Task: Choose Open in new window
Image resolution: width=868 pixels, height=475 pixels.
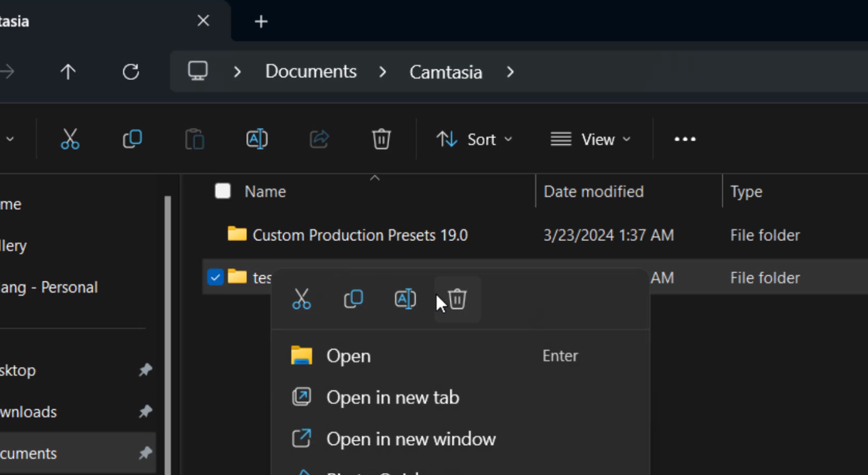Action: (460, 439)
